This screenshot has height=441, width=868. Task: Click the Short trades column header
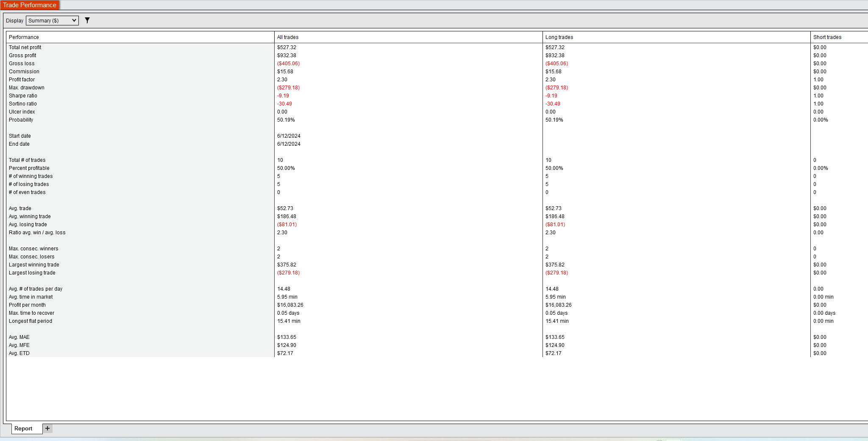point(839,37)
